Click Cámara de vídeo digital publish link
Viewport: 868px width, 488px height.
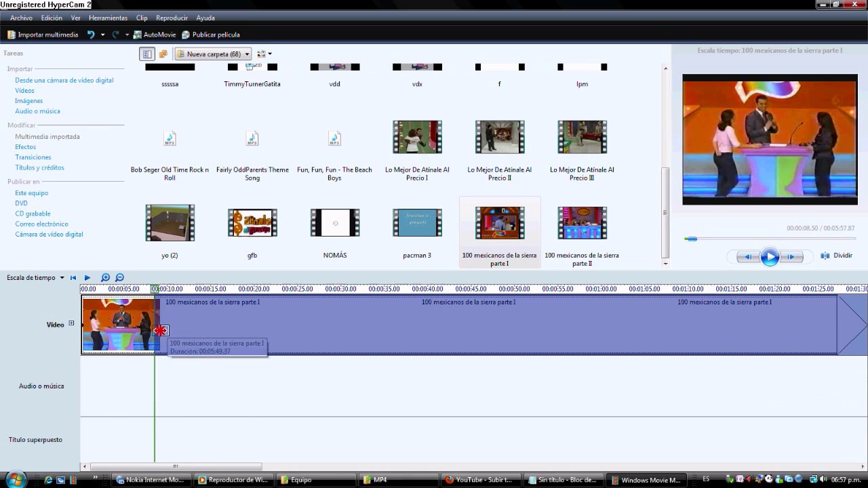(49, 234)
